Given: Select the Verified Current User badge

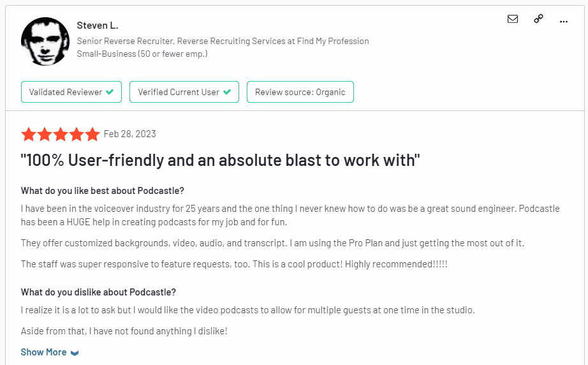Looking at the screenshot, I should pyautogui.click(x=184, y=92).
